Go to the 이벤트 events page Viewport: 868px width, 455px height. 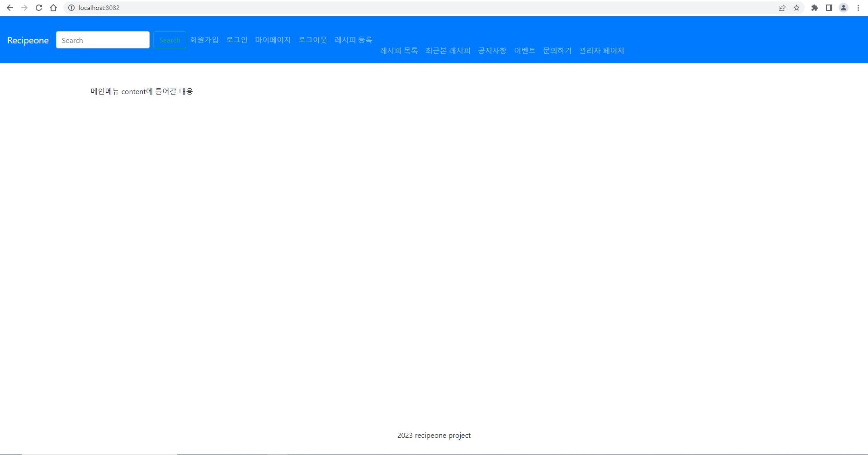525,51
